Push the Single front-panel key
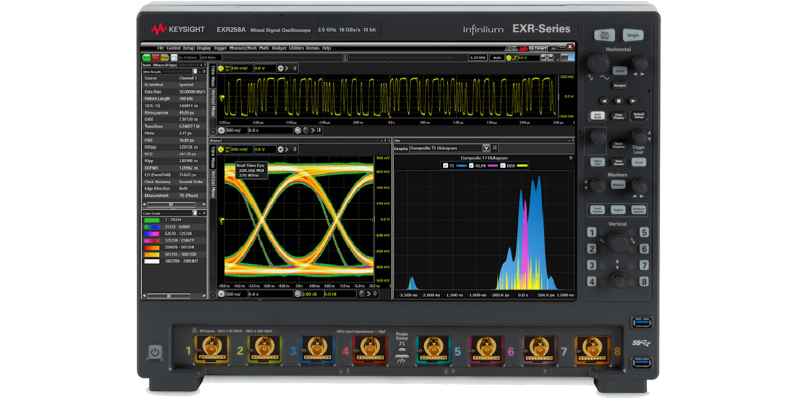This screenshot has height=400, width=800. coord(633,35)
